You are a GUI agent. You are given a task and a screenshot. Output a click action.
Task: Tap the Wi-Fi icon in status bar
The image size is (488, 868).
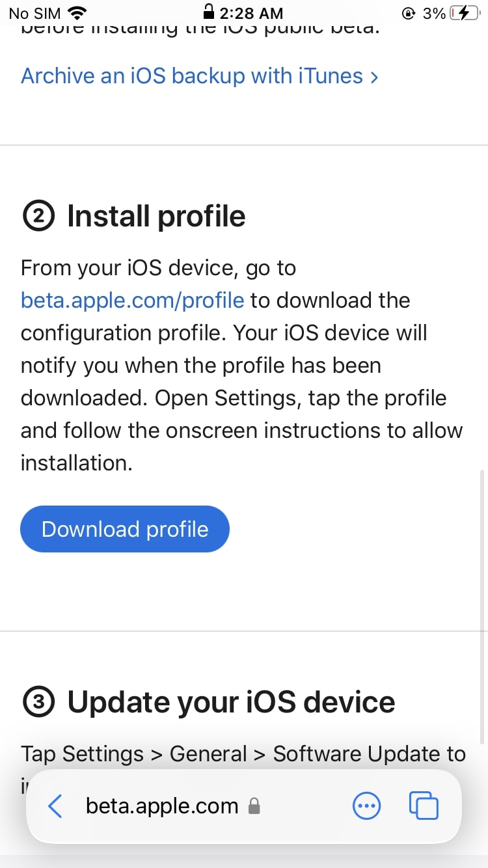click(x=77, y=13)
